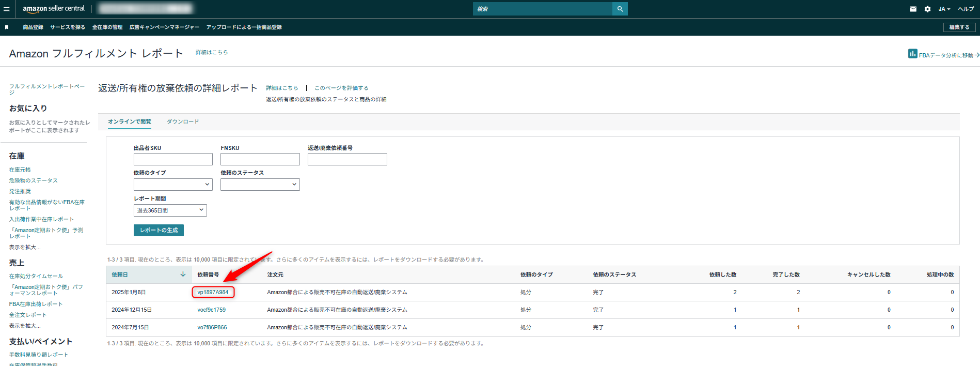Viewport: 980px width, 366px height.
Task: Click the 2025年1月8日 date cell
Action: point(129,292)
